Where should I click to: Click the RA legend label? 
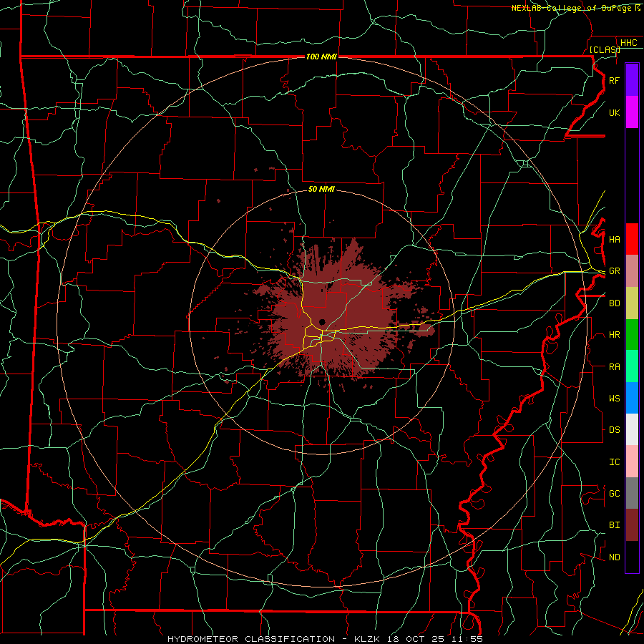pos(614,366)
